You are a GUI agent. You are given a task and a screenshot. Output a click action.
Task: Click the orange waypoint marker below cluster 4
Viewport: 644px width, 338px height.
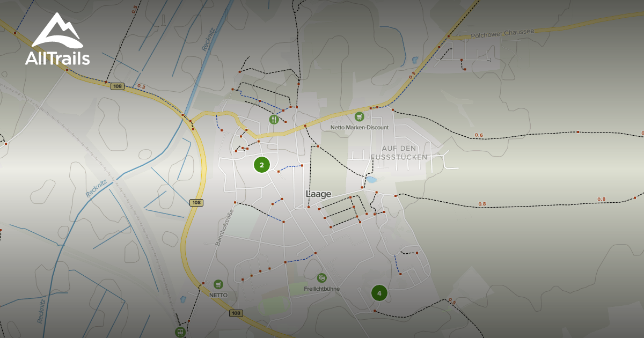[375, 311]
